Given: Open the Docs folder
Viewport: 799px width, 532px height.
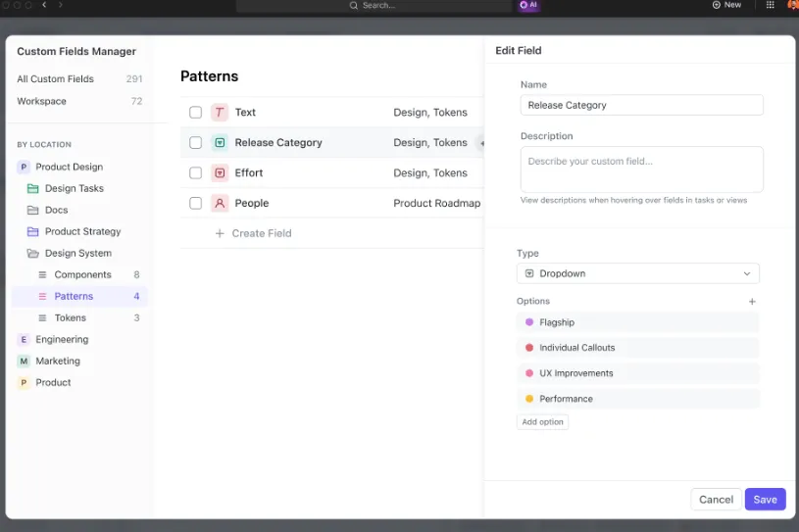Looking at the screenshot, I should coord(56,210).
